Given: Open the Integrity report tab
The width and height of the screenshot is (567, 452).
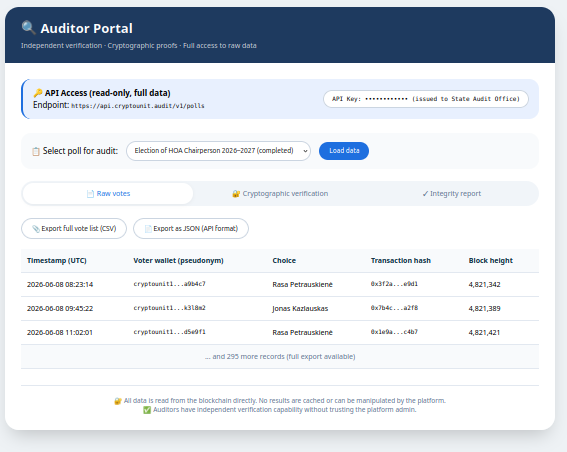Looking at the screenshot, I should point(452,193).
